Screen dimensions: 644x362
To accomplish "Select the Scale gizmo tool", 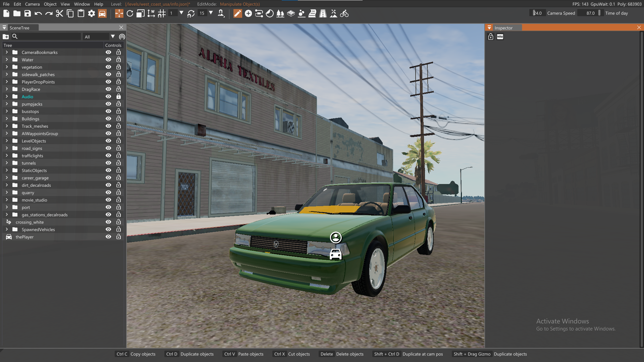I will click(141, 13).
